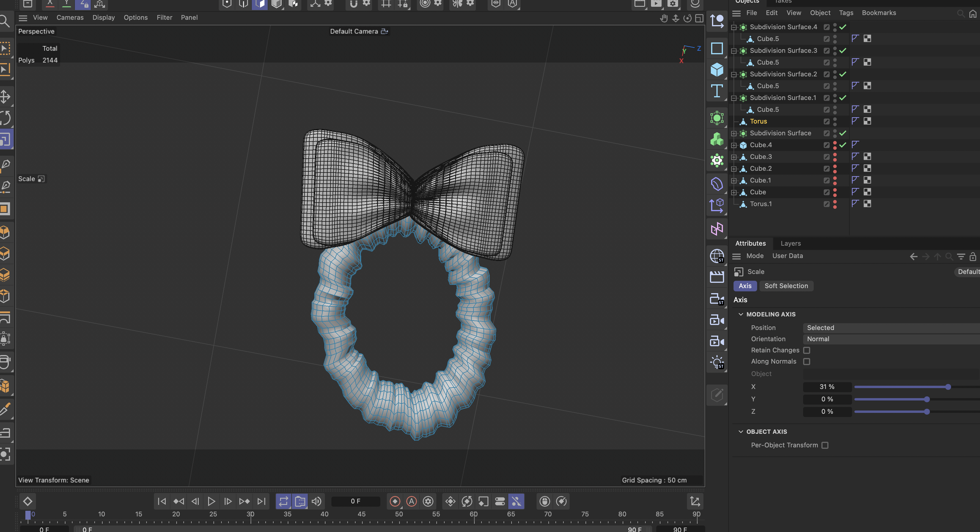Enable the Retain Changes checkbox
This screenshot has height=532, width=980.
807,350
